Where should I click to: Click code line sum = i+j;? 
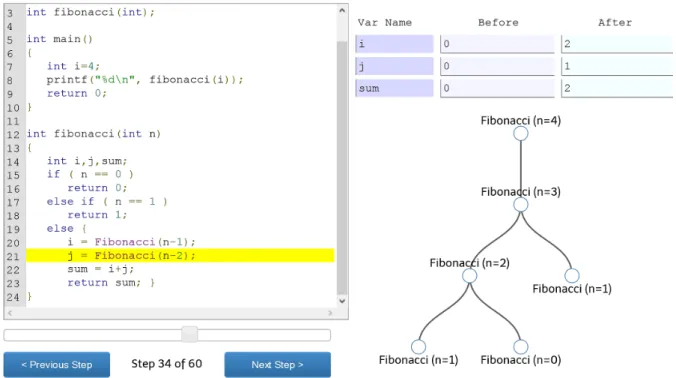101,269
